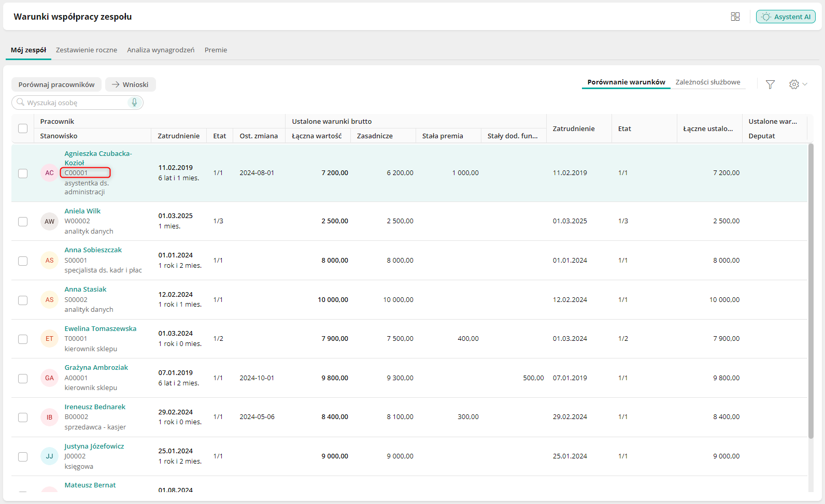Image resolution: width=825 pixels, height=504 pixels.
Task: Click the GA avatar for Grażyna Ambroziak
Action: 49,378
